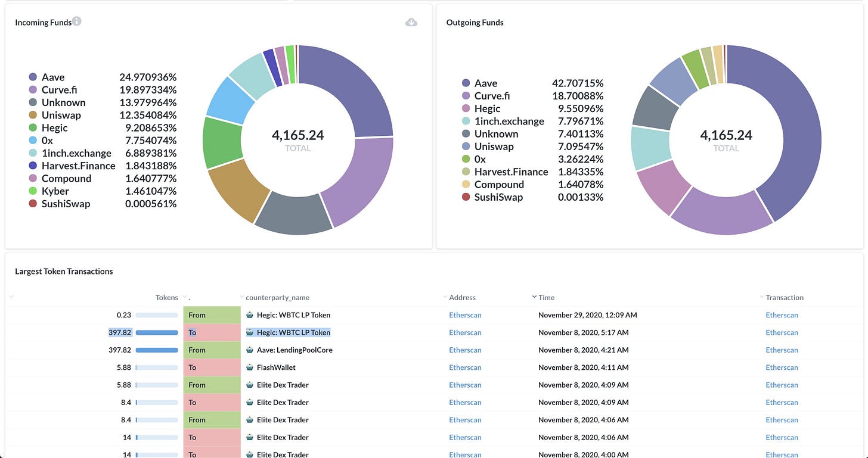
Task: Open Address Etherscan link for 4:21 AM row
Action: (x=465, y=350)
